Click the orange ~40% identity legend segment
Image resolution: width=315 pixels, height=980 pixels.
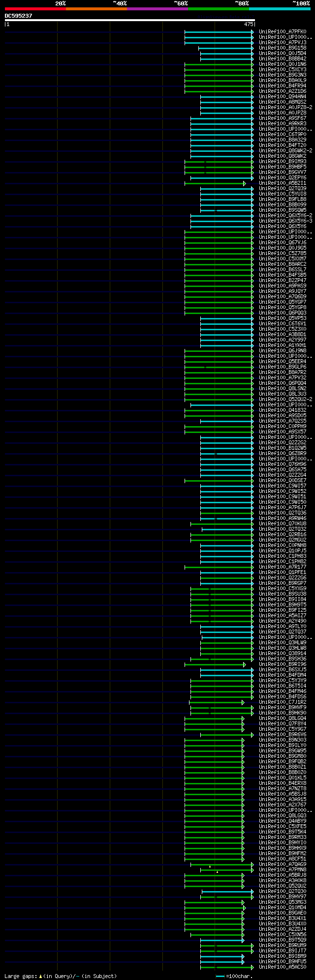pyautogui.click(x=96, y=9)
